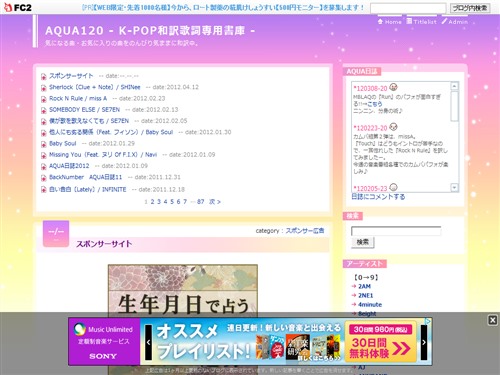The width and height of the screenshot is (500, 375).
Task: Click the blog search button in the top bar
Action: 470,8
